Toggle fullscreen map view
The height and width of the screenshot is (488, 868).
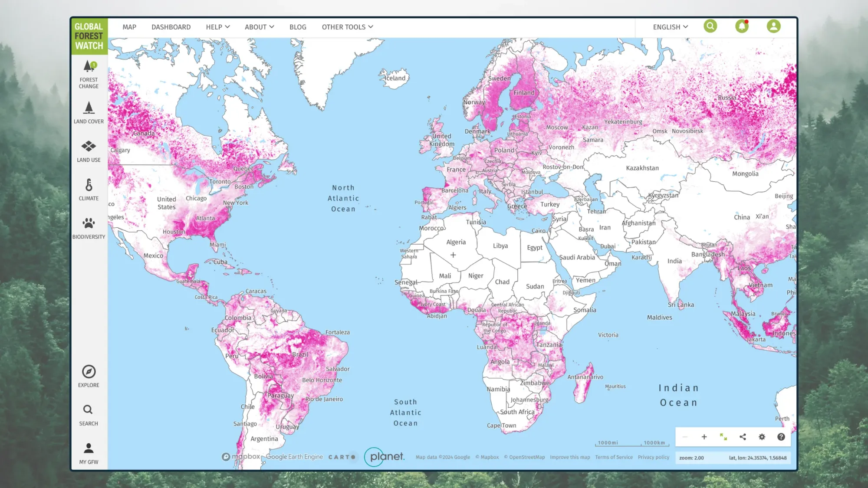[723, 437]
